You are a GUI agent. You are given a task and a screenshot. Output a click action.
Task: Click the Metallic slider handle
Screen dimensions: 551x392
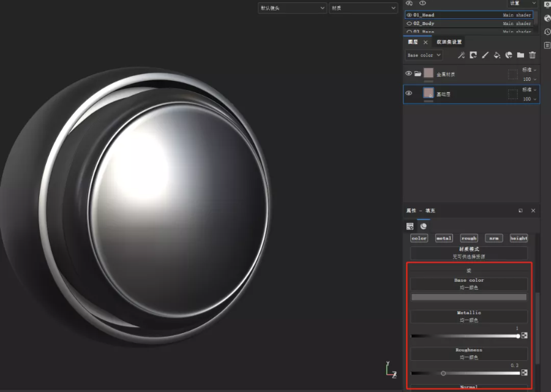[518, 336]
